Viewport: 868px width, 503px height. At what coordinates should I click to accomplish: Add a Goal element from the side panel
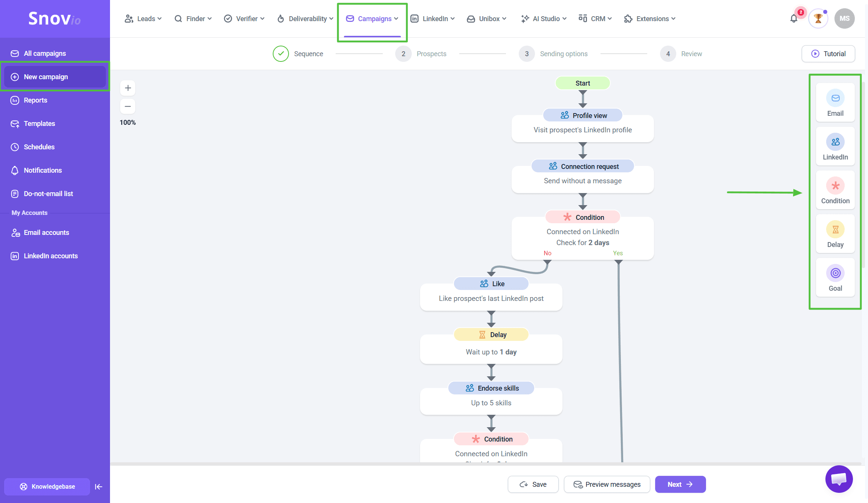click(835, 278)
